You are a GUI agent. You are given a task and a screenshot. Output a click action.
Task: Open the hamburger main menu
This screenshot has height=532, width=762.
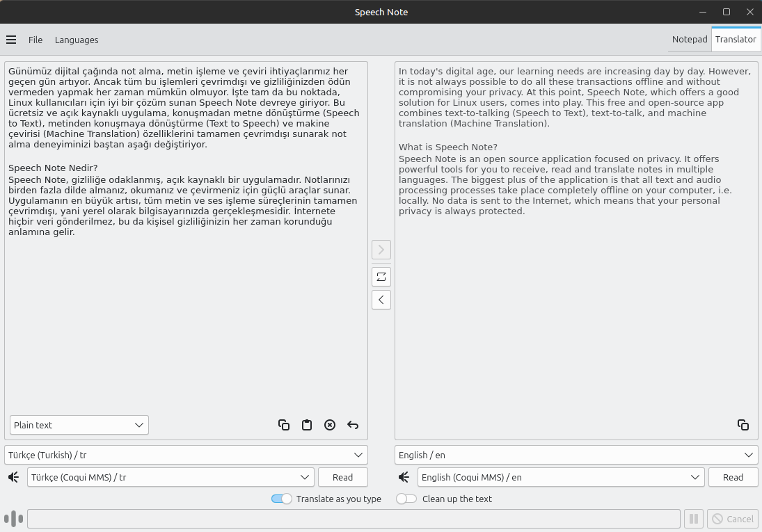[x=11, y=40]
